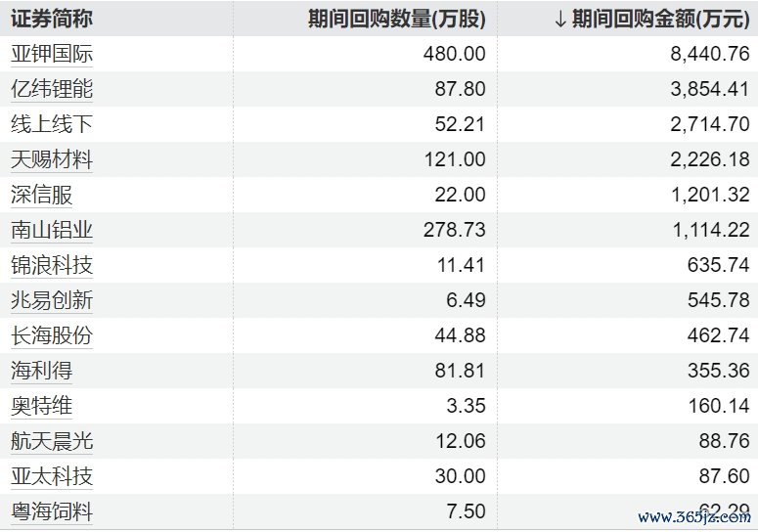This screenshot has width=758, height=532.
Task: Select the 160.14 amount cell
Action: 628,407
